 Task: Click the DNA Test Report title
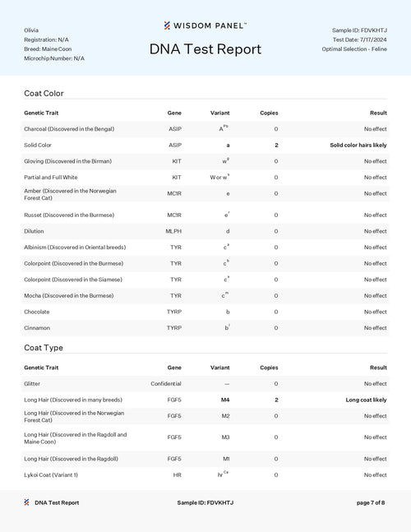(205, 49)
